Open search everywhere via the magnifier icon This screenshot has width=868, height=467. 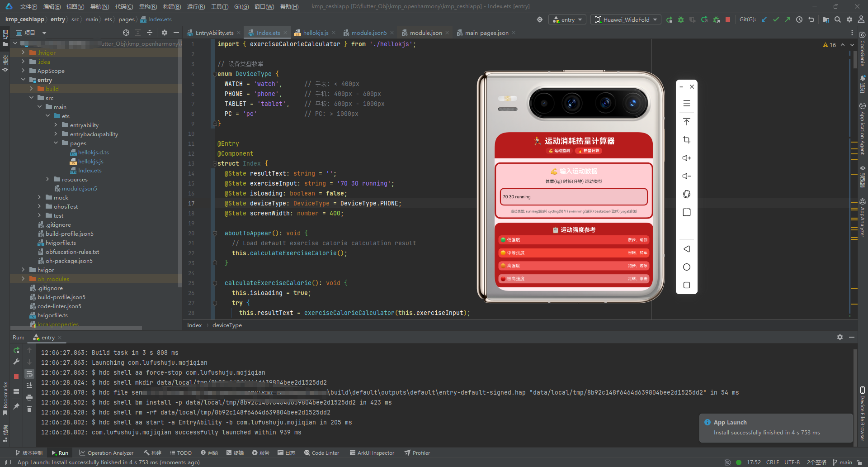(x=838, y=19)
